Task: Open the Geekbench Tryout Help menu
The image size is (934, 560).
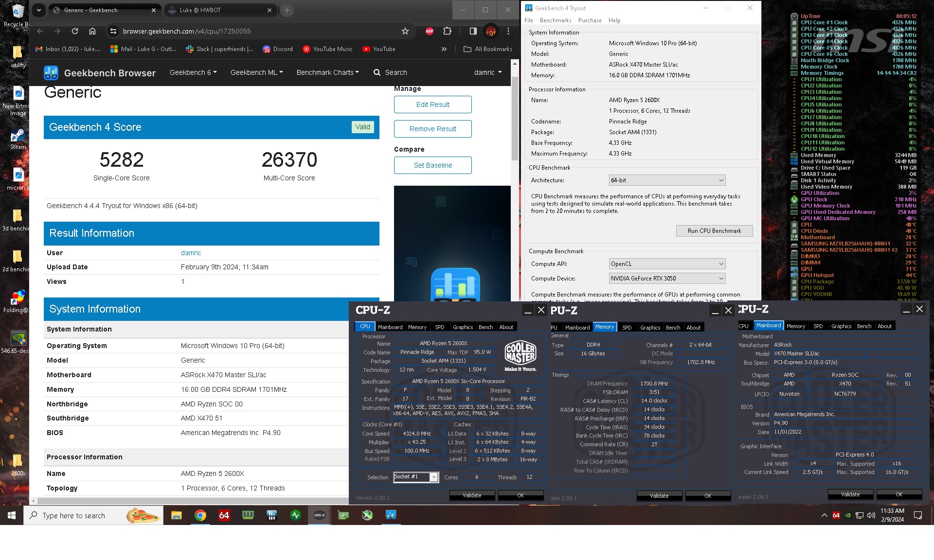Action: click(614, 20)
